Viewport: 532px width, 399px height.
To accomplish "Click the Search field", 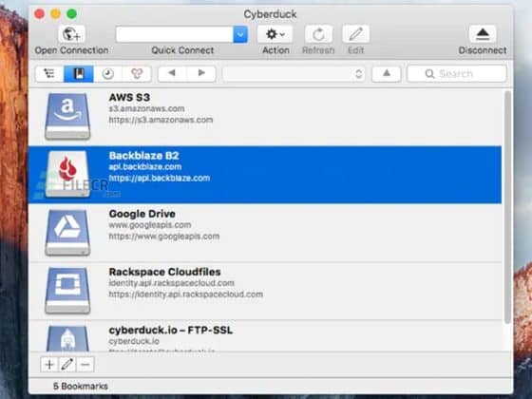I will tap(457, 74).
